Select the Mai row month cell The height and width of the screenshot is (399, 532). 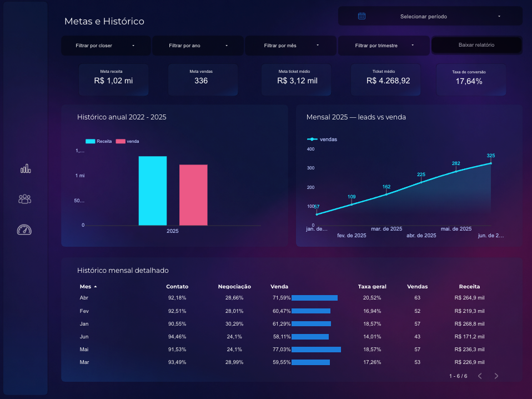[84, 350]
